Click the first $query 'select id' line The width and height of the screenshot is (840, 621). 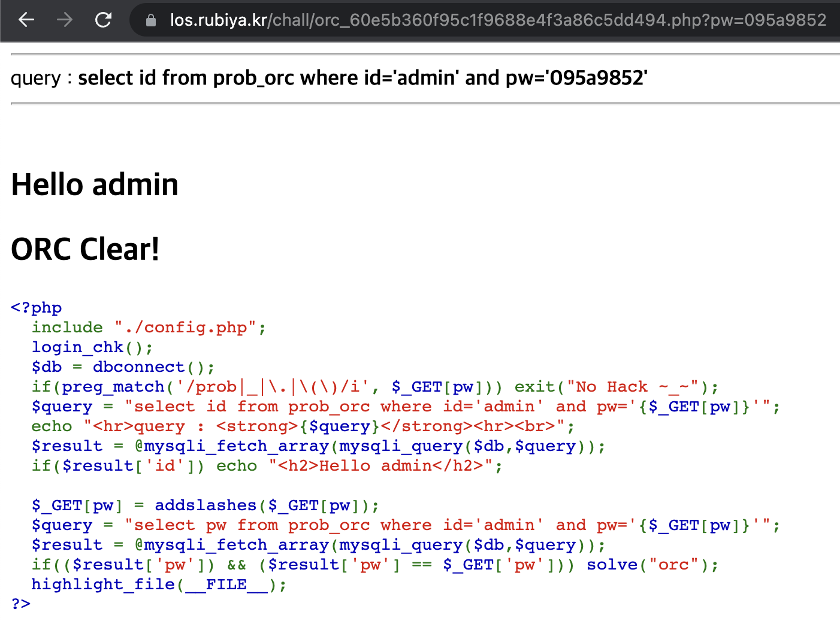[x=406, y=407]
